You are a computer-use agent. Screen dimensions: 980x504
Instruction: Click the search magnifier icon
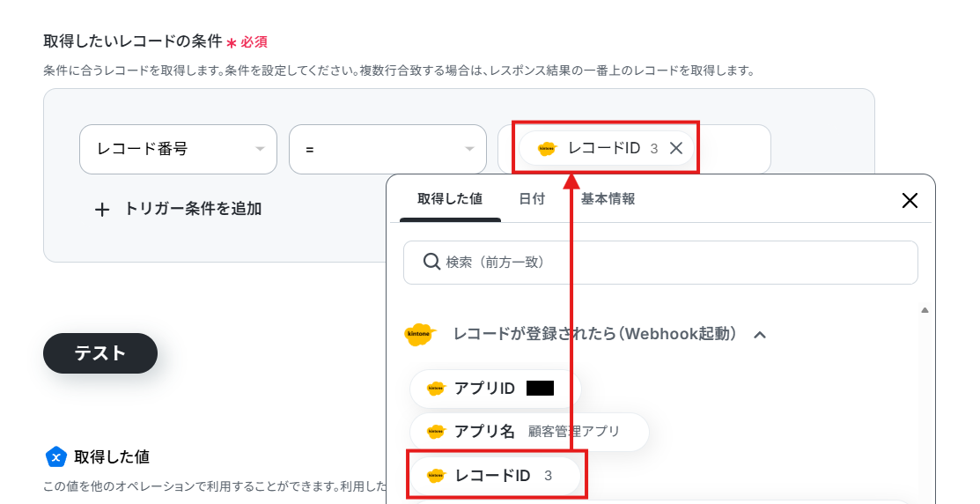point(431,262)
